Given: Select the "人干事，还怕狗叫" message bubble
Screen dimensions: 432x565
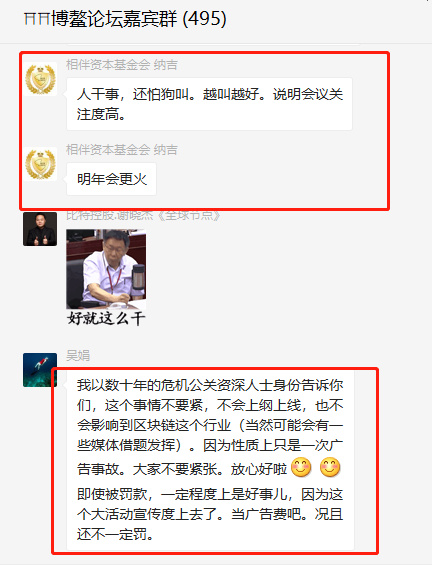Looking at the screenshot, I should [209, 104].
